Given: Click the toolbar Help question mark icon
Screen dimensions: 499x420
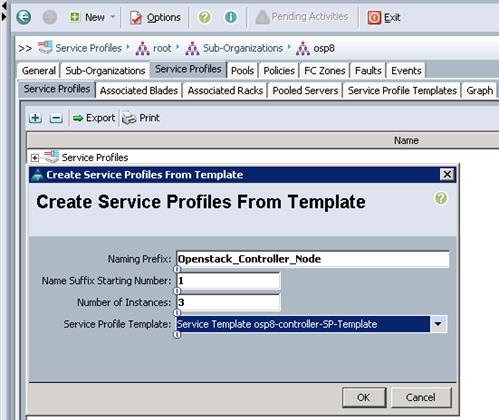Looking at the screenshot, I should pyautogui.click(x=204, y=17).
